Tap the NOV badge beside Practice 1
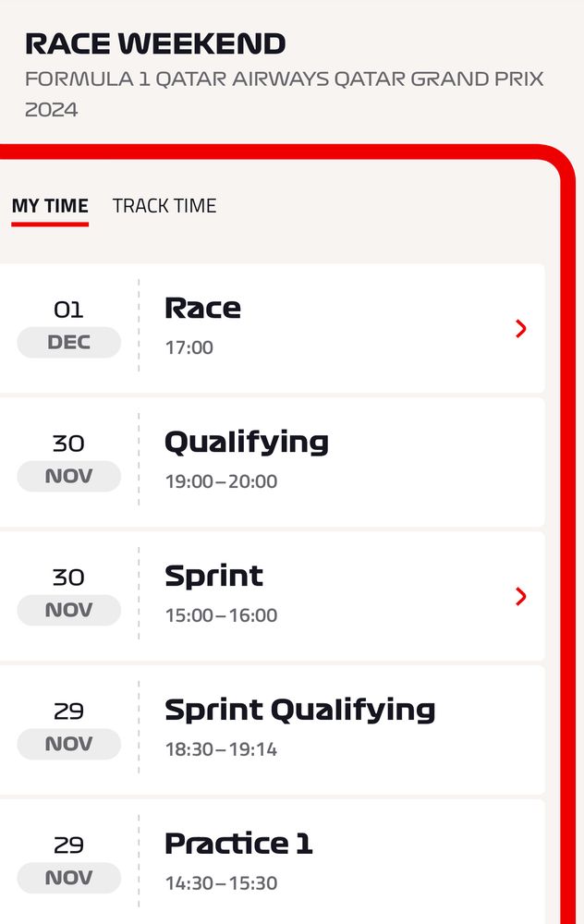Viewport: 584px width, 924px height. click(69, 878)
